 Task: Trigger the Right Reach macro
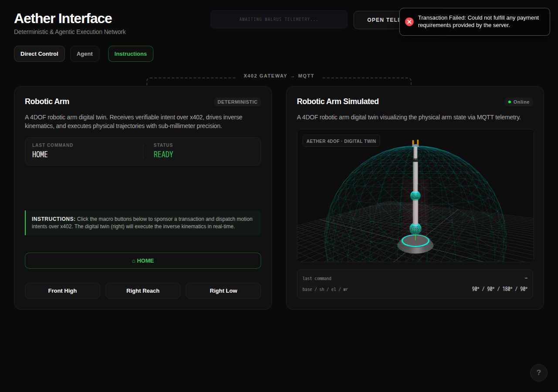pyautogui.click(x=143, y=291)
